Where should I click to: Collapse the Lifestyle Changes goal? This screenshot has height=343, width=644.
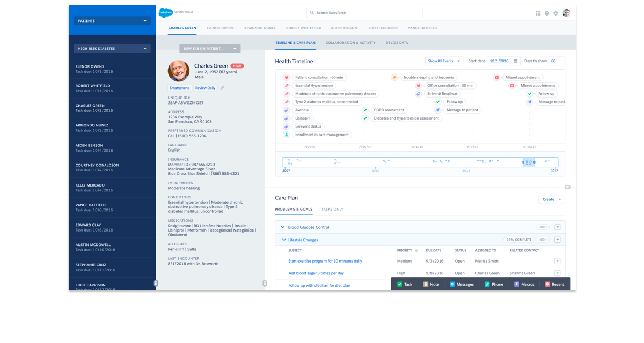(x=284, y=240)
